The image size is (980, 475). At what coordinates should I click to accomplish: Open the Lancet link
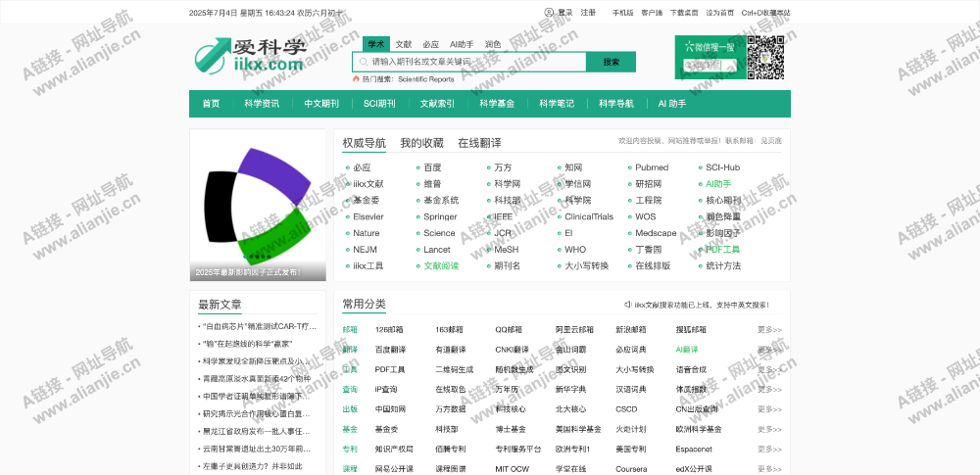tap(436, 250)
